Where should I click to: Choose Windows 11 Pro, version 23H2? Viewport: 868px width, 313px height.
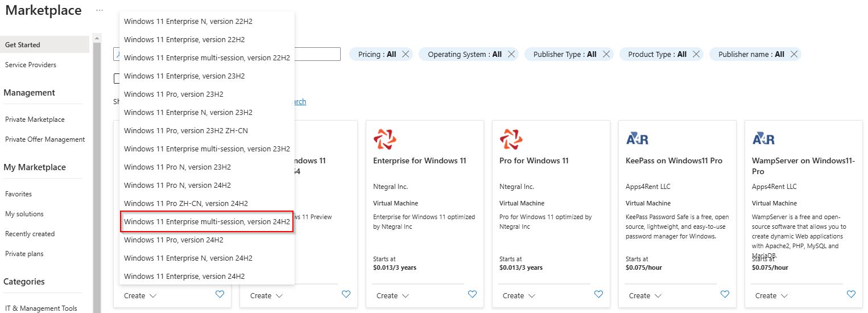173,94
